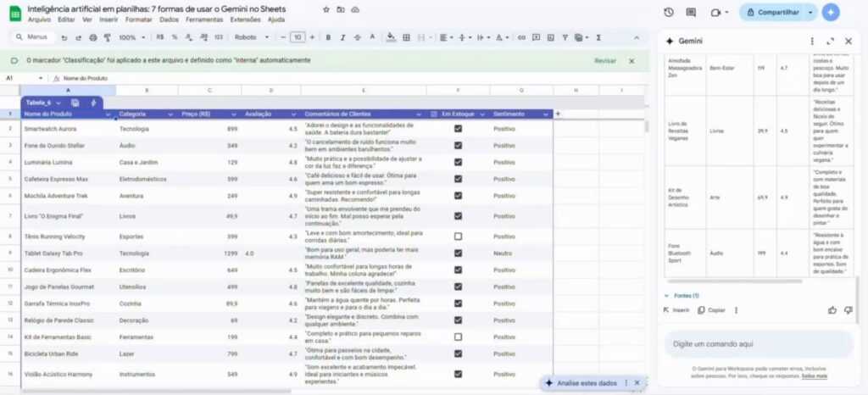Apply italic formatting
The width and height of the screenshot is (868, 395).
(342, 37)
